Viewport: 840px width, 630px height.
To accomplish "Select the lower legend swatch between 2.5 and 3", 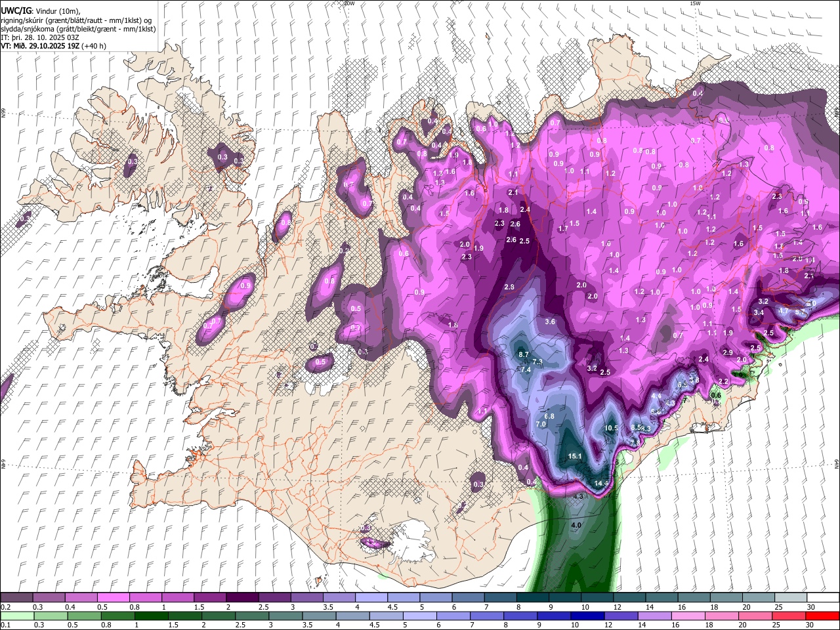I will pos(251,616).
